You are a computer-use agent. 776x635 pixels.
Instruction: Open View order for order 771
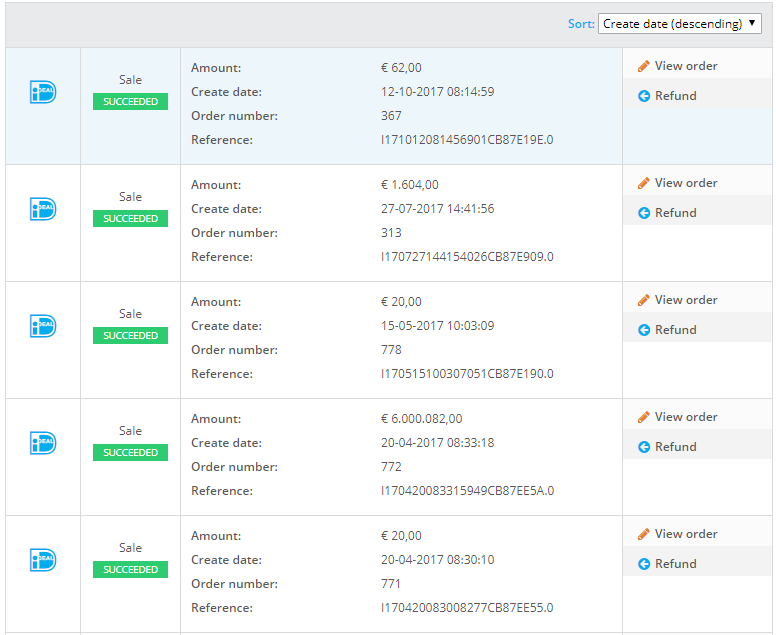coord(685,534)
